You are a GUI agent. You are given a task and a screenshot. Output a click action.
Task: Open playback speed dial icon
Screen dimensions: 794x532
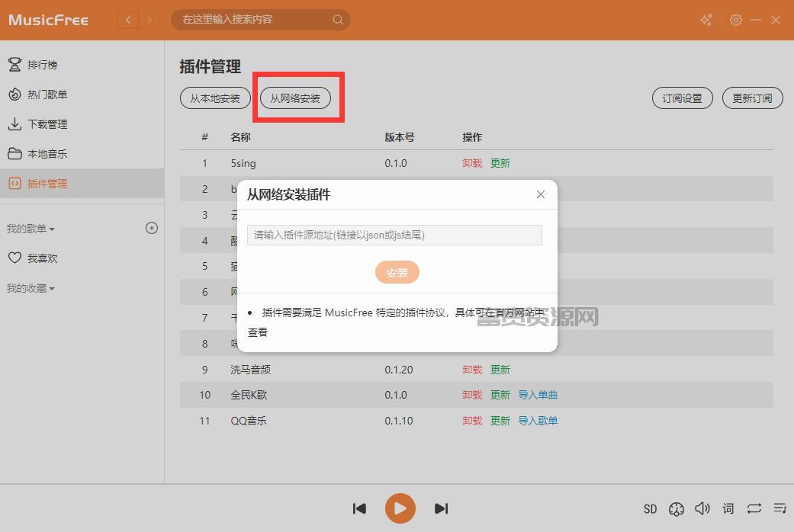(x=676, y=508)
